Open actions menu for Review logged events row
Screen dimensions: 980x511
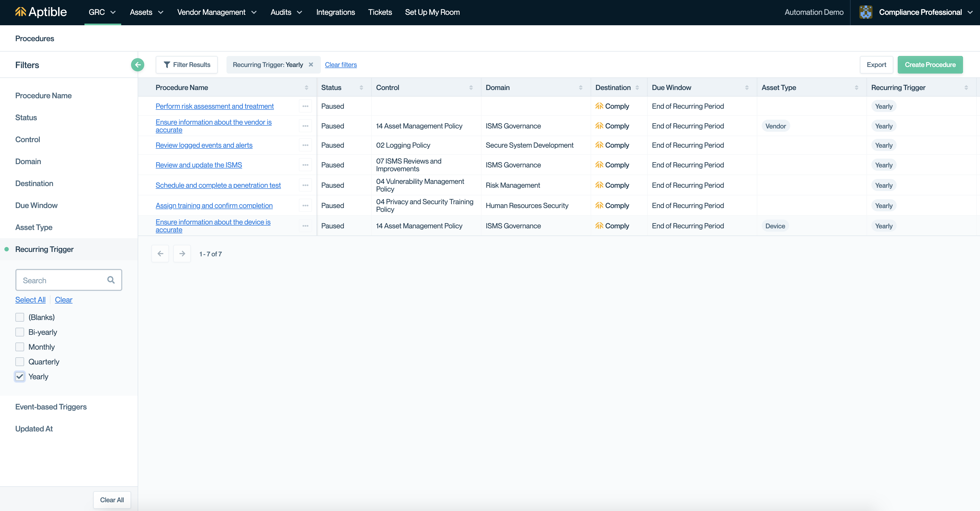(305, 145)
